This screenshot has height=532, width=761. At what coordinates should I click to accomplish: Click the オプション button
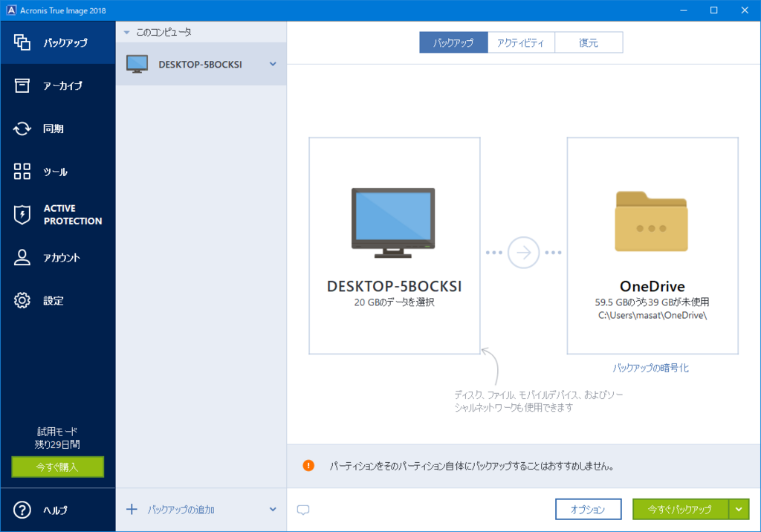pyautogui.click(x=589, y=509)
